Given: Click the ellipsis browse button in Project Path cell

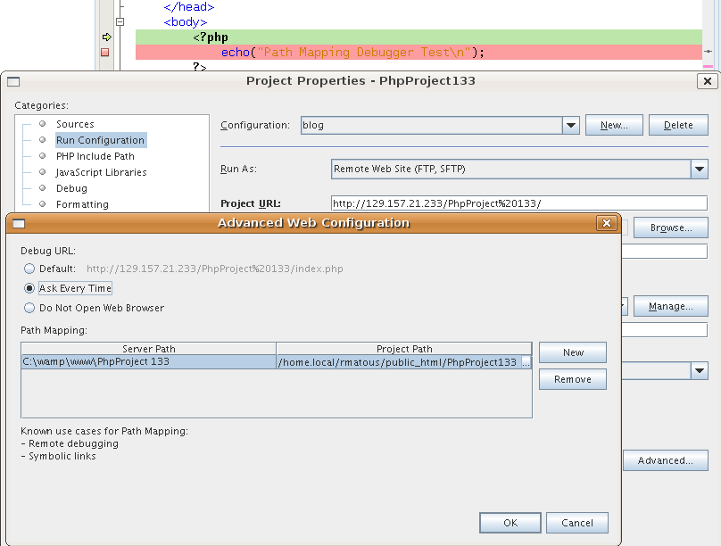Looking at the screenshot, I should (526, 363).
